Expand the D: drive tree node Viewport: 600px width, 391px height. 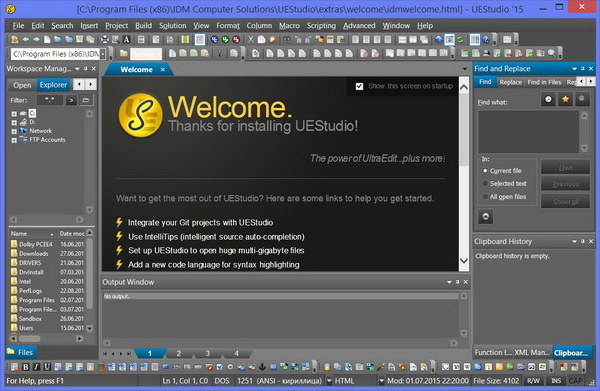14,123
